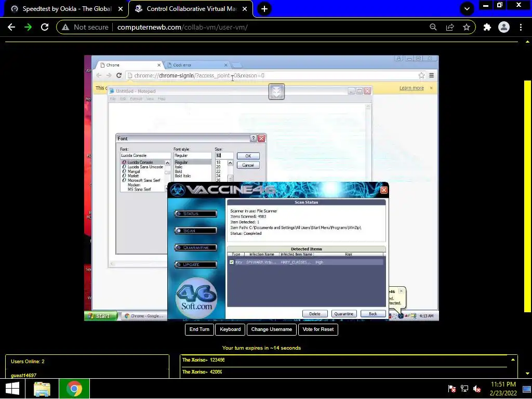Open the Scan section in Vaccine46
The image size is (532, 399).
pos(196,230)
